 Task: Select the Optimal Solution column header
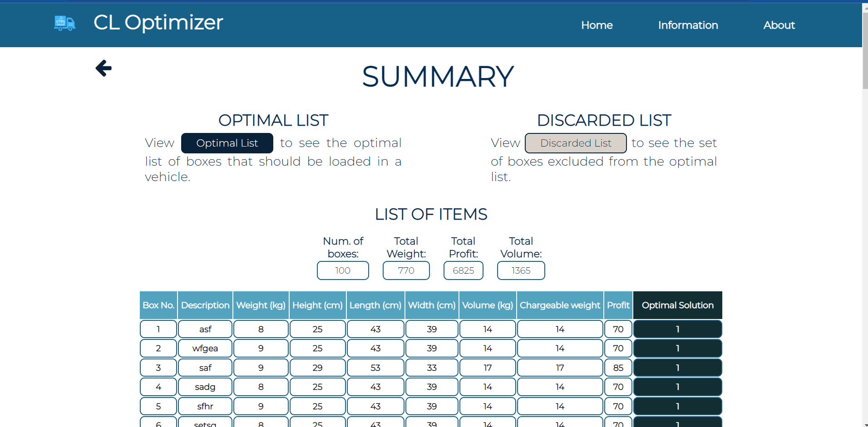(677, 305)
